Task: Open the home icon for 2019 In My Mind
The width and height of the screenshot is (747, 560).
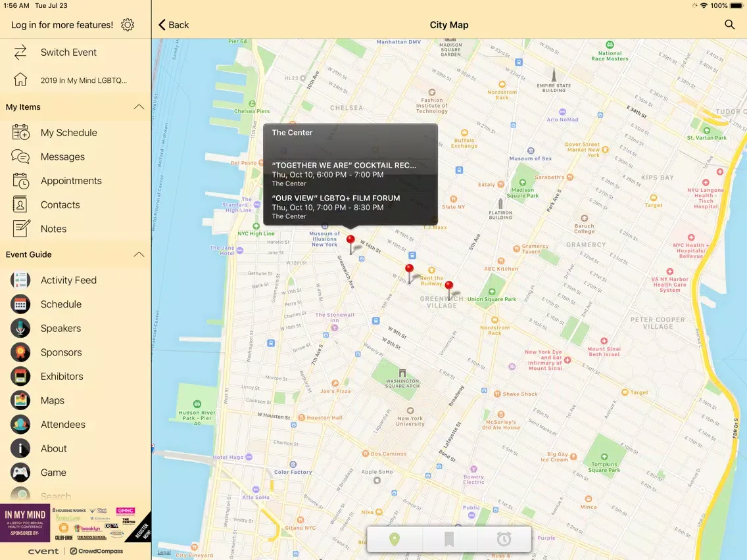Action: 20,80
